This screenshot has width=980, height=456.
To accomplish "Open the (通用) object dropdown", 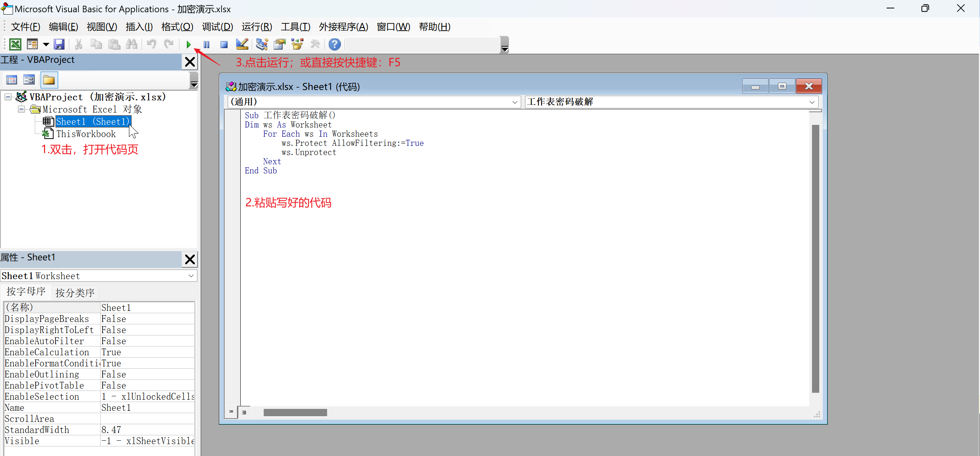I will click(514, 102).
